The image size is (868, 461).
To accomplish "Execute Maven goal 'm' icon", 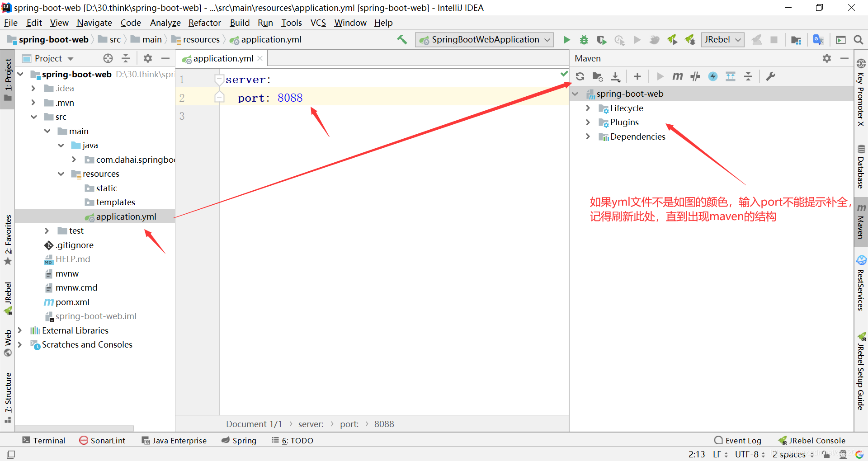I will [677, 76].
